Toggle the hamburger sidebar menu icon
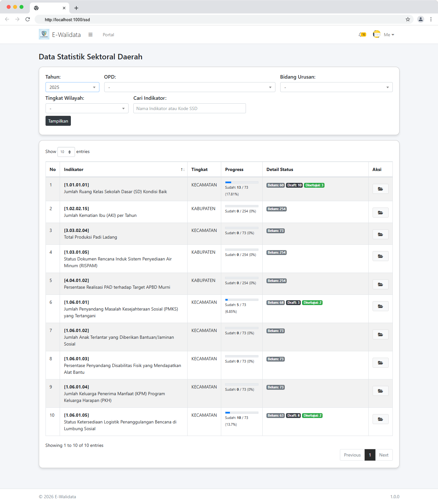 [90, 35]
